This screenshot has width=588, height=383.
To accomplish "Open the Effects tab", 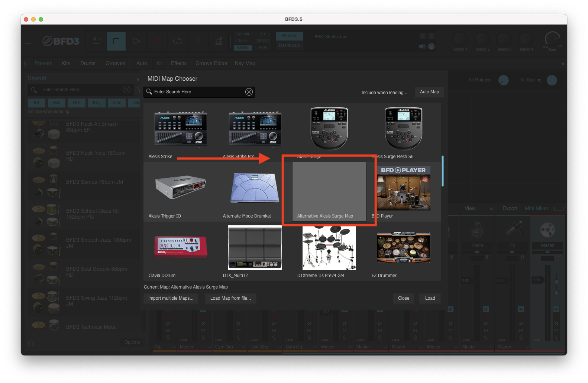I will [179, 64].
